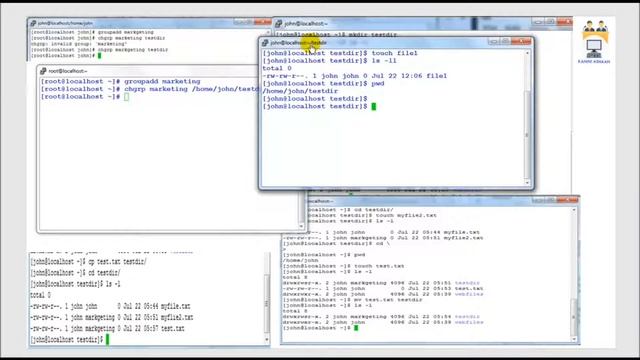Click test.txt row with 05:57 in bottom-left terminal
Viewport: 640px width, 360px height.
click(x=107, y=328)
